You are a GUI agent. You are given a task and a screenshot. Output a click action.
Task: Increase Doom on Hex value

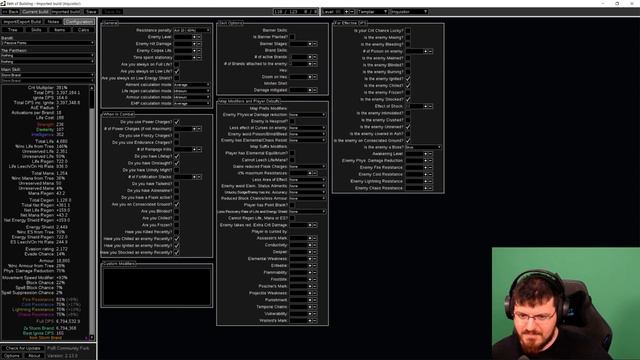[x=310, y=77]
